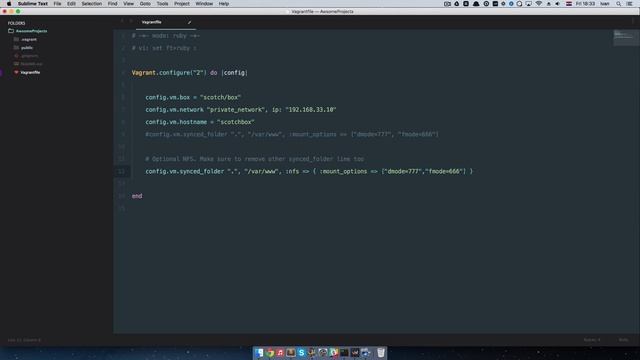Viewport: 640px width, 360px height.
Task: Open Finder from the Dock
Action: [259, 353]
